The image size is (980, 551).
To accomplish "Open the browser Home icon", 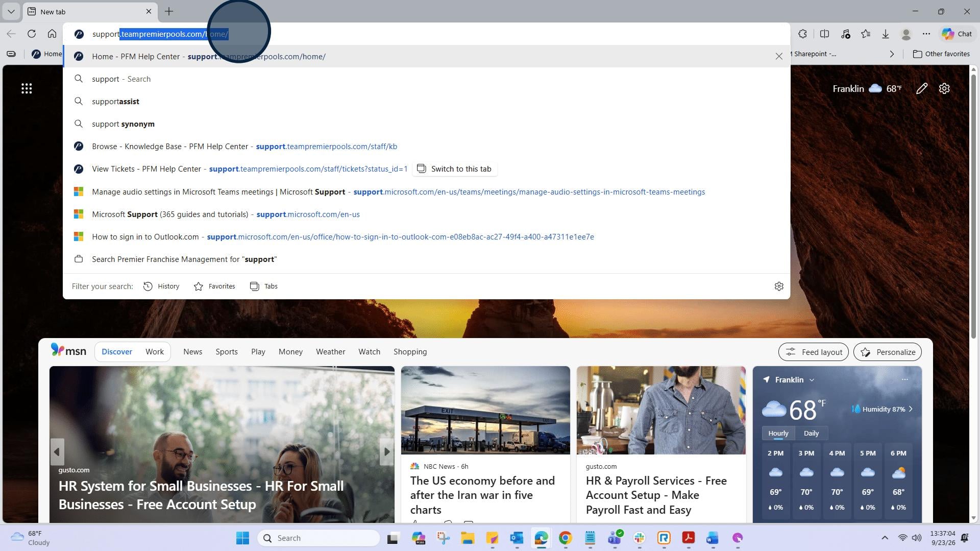I will 52,34.
